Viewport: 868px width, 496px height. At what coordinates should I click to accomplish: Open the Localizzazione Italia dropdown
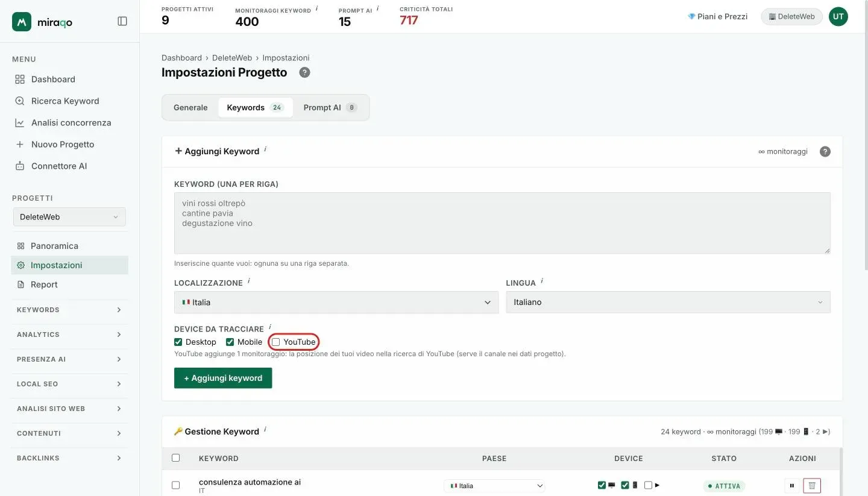[x=336, y=303]
